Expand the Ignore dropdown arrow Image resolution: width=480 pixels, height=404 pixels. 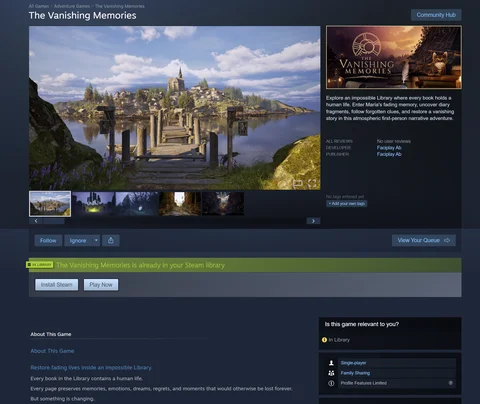pos(96,240)
